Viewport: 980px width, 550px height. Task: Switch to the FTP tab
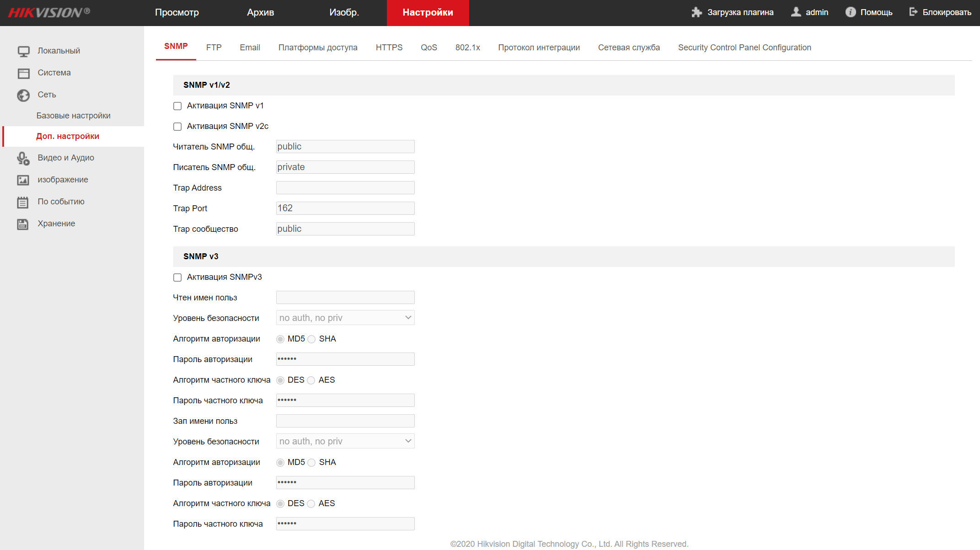214,48
